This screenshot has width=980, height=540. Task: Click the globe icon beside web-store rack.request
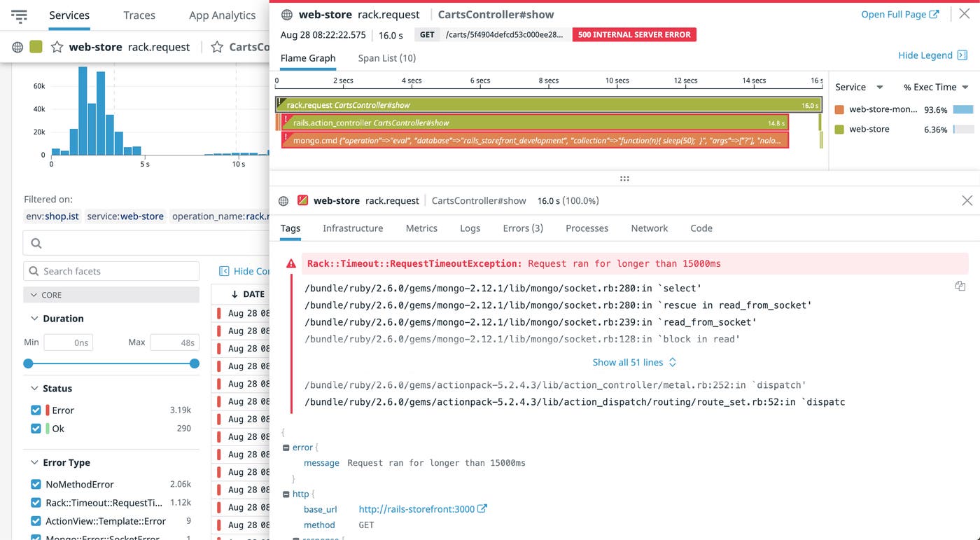pyautogui.click(x=16, y=47)
